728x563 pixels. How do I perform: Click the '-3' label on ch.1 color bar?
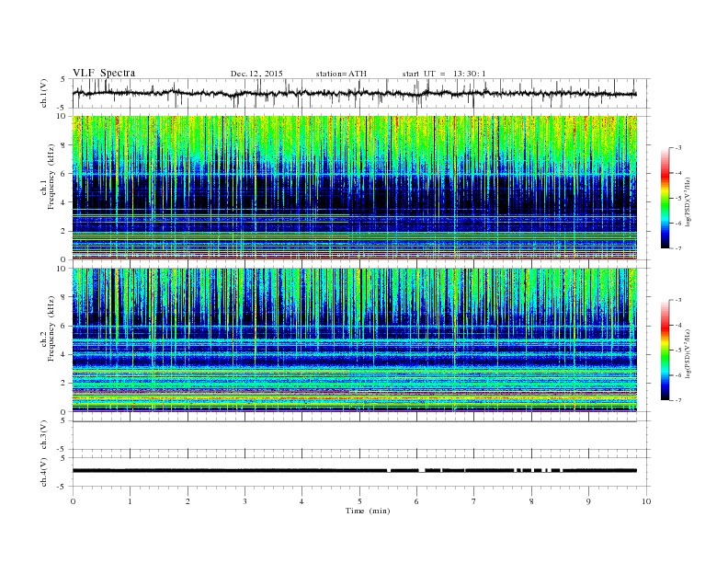678,148
